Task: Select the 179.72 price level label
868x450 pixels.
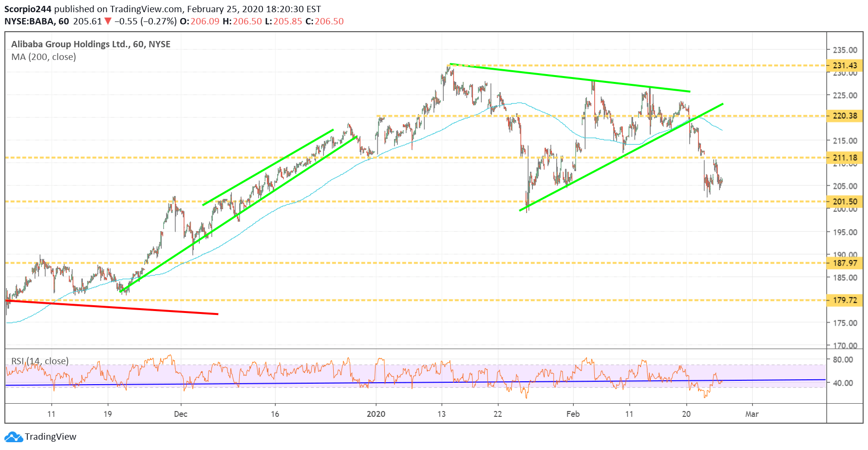Action: click(845, 300)
